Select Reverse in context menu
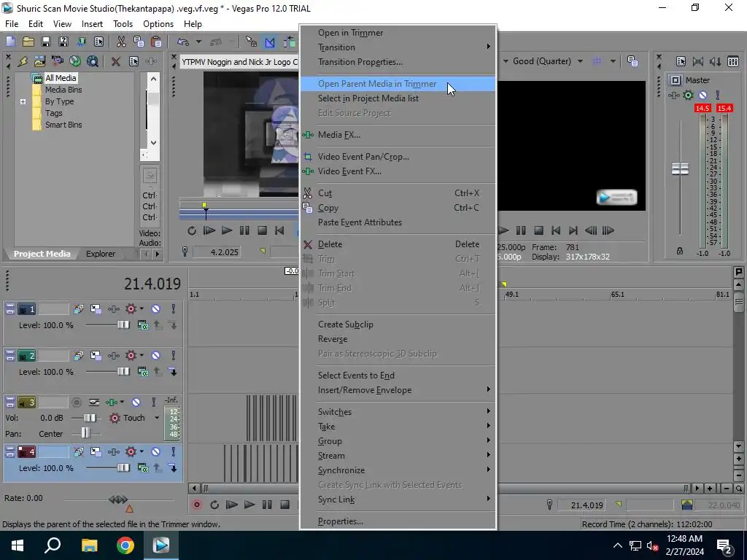Screen dimensions: 747x560 coord(398,339)
